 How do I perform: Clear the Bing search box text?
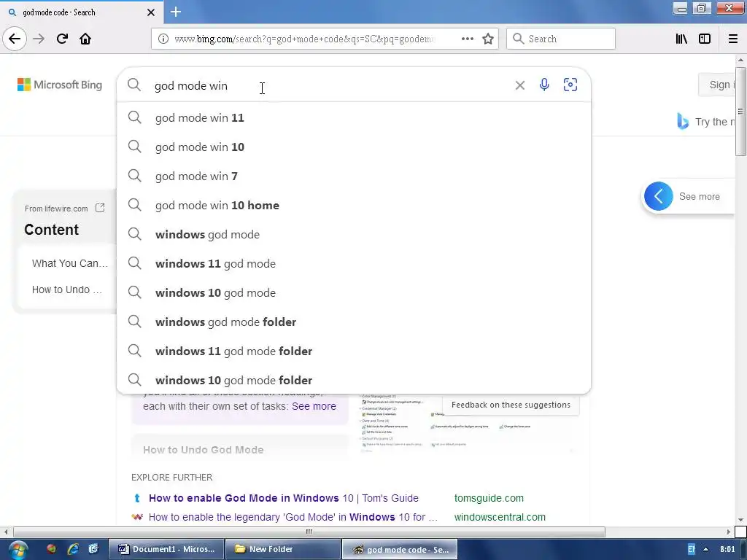(519, 85)
